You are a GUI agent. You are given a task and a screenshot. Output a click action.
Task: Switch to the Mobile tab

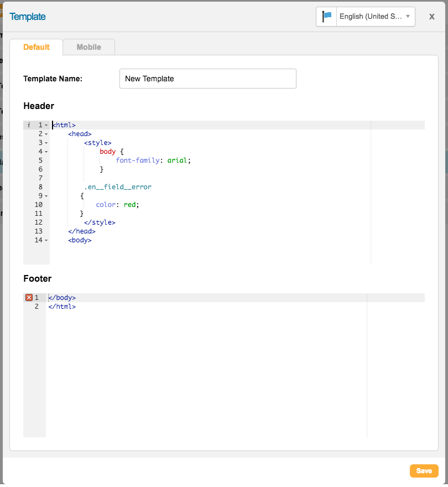(x=88, y=47)
